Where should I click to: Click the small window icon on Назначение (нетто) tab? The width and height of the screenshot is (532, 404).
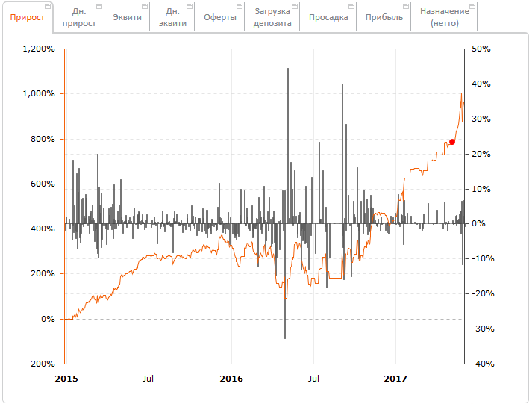click(x=472, y=6)
